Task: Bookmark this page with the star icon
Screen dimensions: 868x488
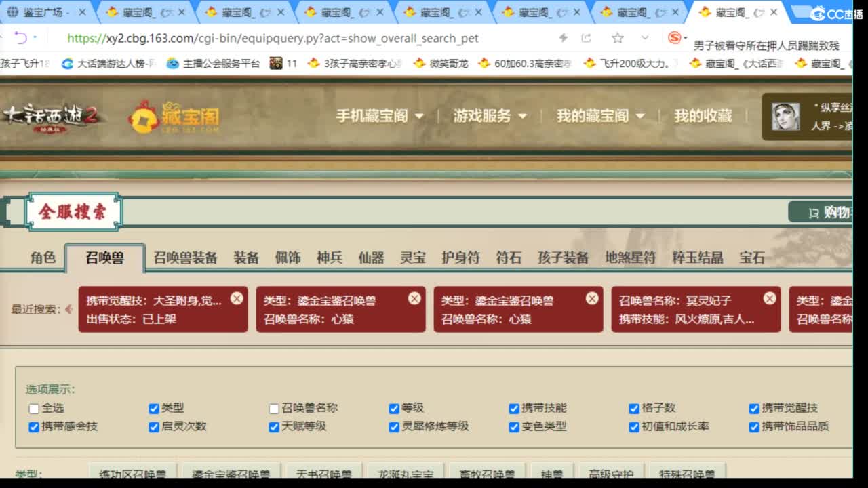Action: click(617, 38)
